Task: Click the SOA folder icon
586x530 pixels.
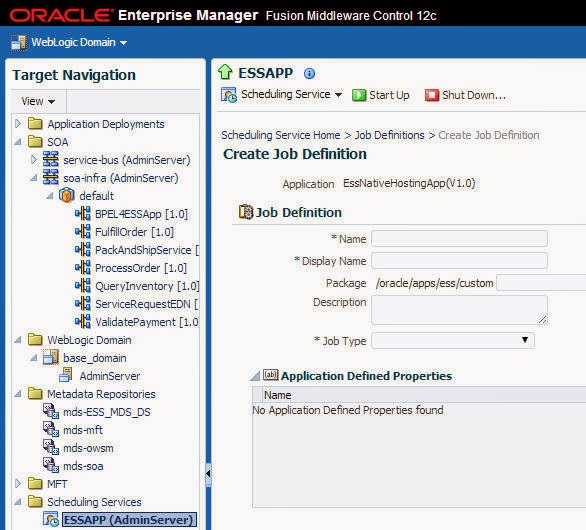Action: point(35,142)
